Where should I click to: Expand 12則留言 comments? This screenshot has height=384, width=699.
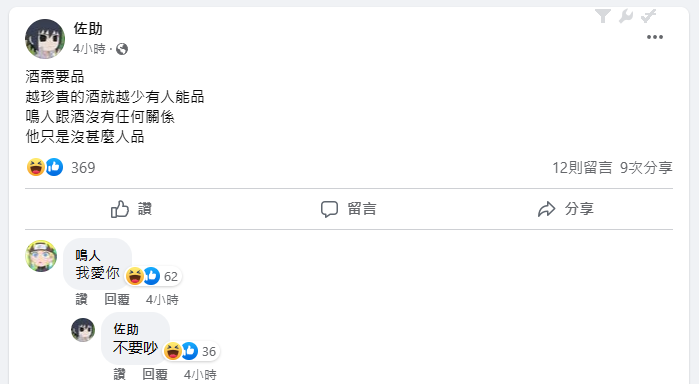pyautogui.click(x=582, y=168)
